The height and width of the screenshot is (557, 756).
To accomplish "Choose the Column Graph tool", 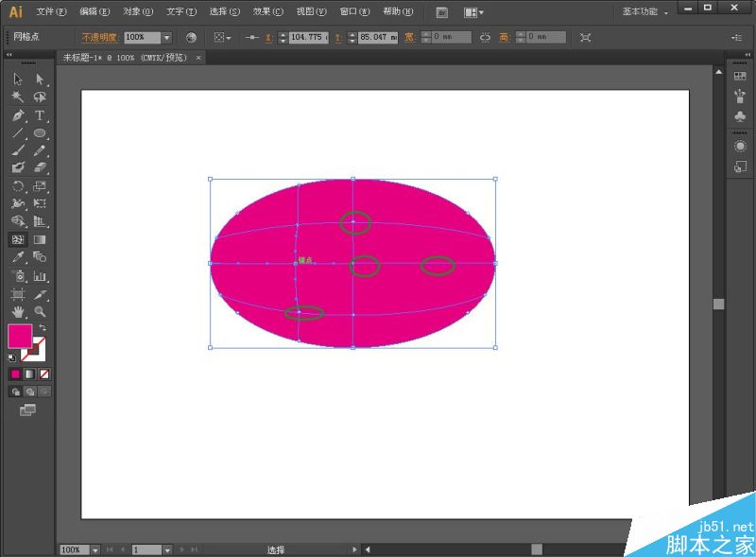I will pyautogui.click(x=40, y=275).
